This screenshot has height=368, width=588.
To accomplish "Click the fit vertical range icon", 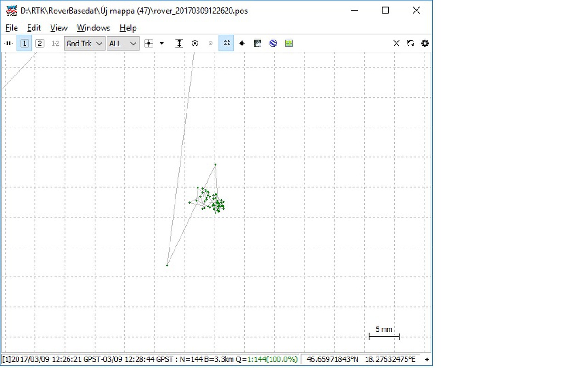I will pyautogui.click(x=179, y=43).
